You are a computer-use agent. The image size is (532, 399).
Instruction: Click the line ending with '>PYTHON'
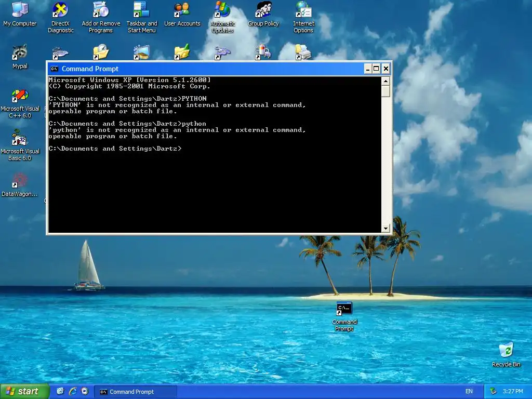(x=128, y=99)
